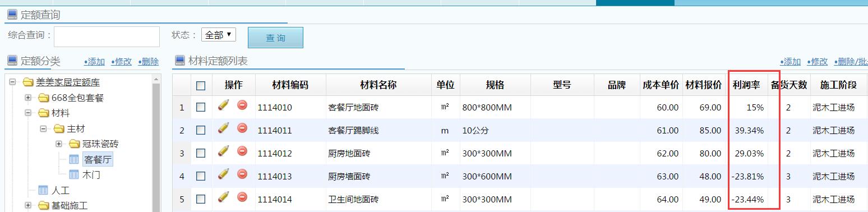868x212 pixels.
Task: Edit row 1114012 with pencil icon
Action: pyautogui.click(x=223, y=151)
